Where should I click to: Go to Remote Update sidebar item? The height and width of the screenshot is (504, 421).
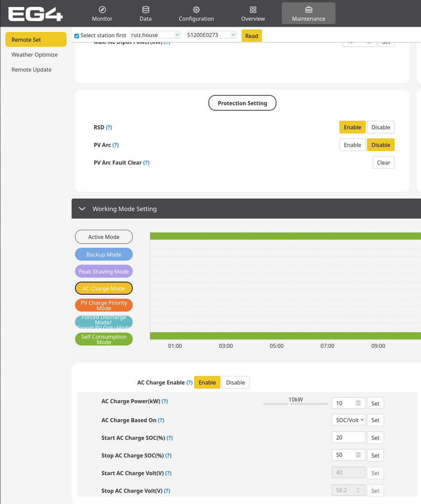(31, 70)
